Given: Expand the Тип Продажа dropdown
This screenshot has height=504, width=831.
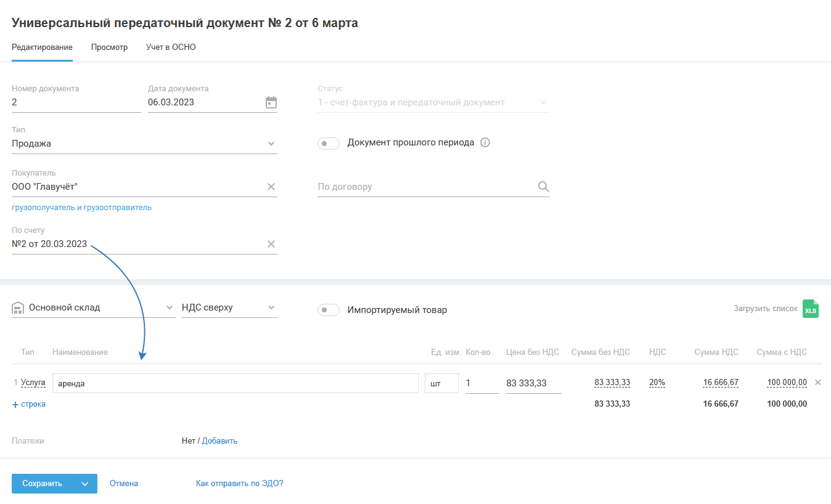Looking at the screenshot, I should click(x=271, y=144).
